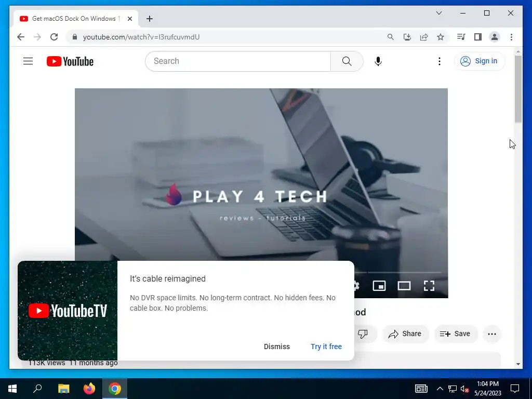Share this page from the address bar
The width and height of the screenshot is (532, 399).
coord(424,37)
